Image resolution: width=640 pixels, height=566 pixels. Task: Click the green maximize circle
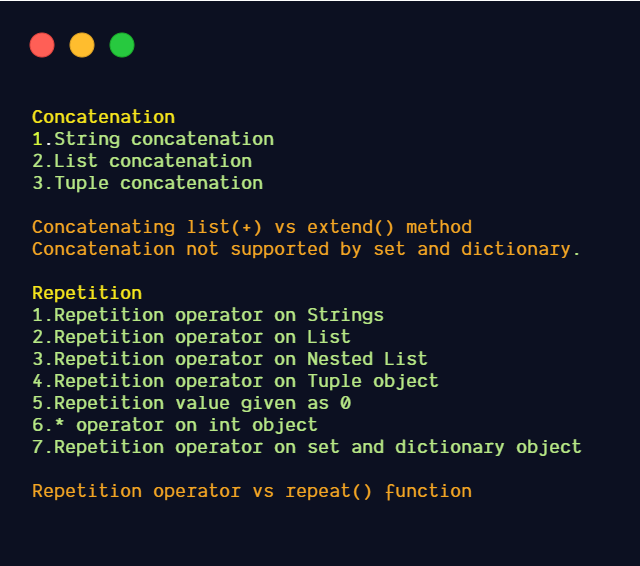122,45
